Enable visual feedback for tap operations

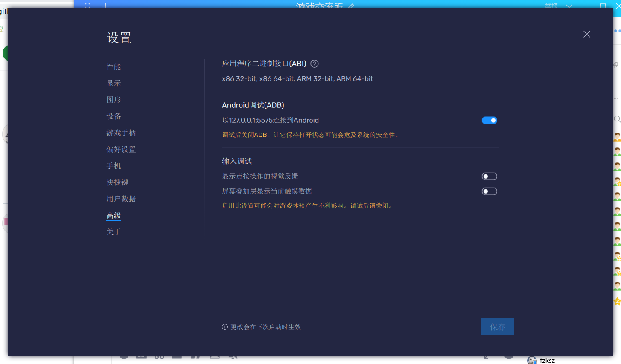tap(489, 176)
